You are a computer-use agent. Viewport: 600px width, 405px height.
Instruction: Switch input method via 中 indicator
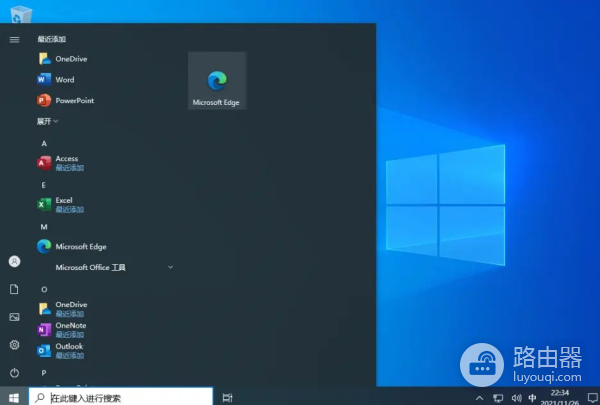pos(532,398)
